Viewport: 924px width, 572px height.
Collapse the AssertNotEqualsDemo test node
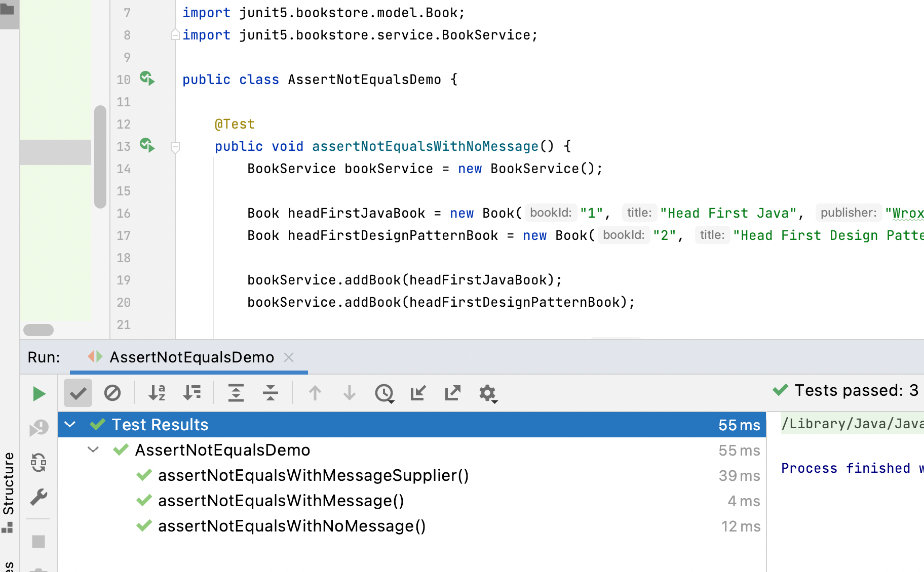click(x=93, y=450)
